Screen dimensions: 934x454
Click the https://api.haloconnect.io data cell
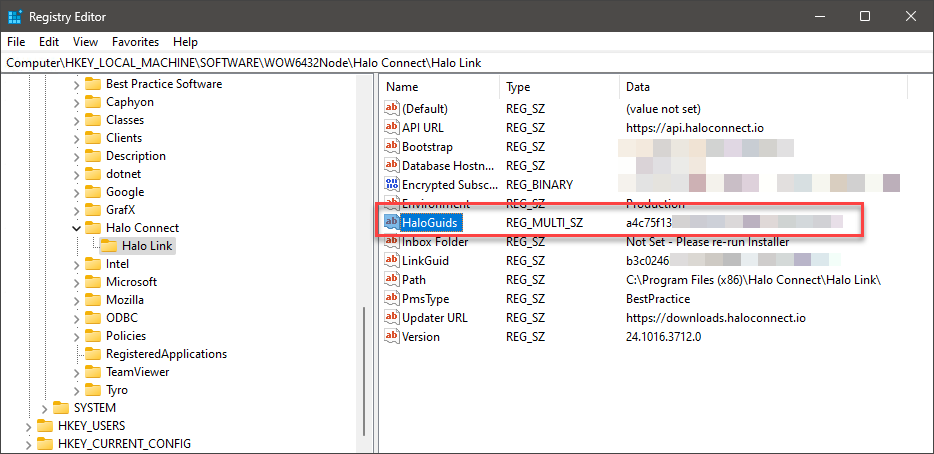(695, 128)
